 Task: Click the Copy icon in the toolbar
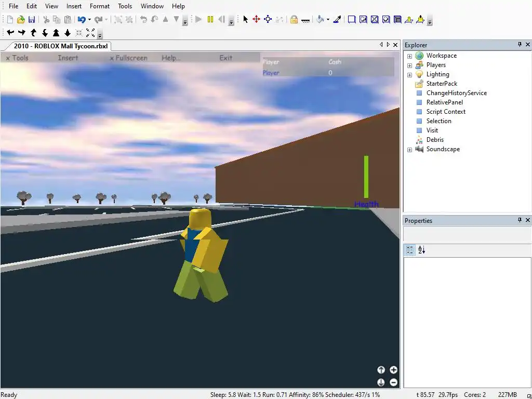[x=57, y=20]
